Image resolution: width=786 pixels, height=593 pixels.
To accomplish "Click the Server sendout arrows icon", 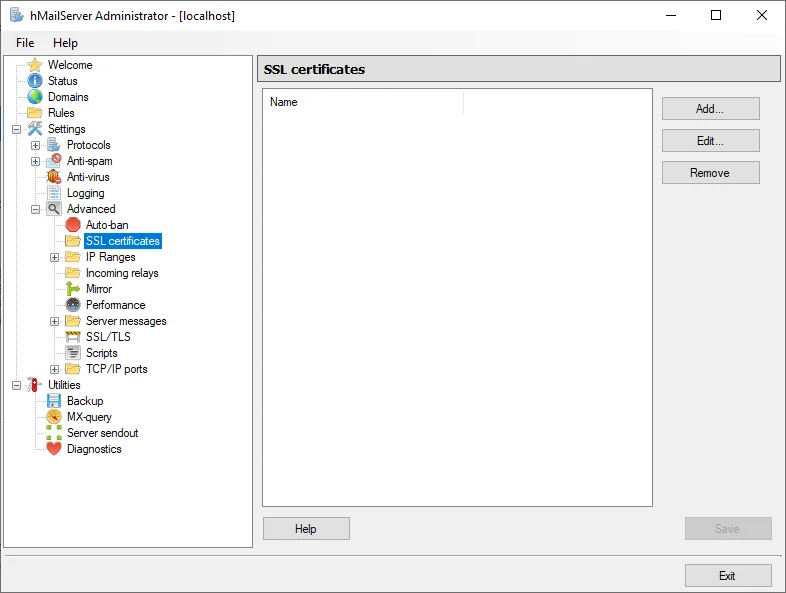I will click(x=54, y=433).
